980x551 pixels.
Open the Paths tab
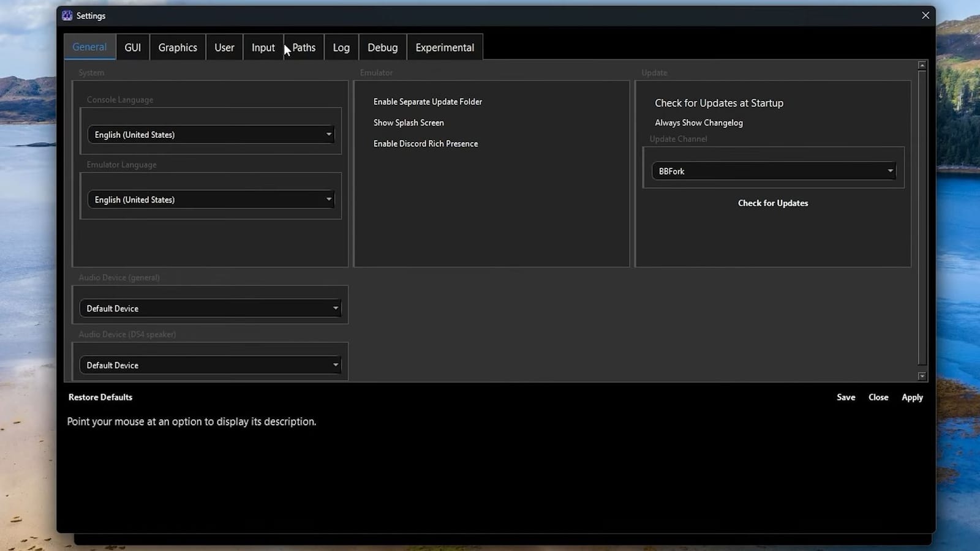(x=304, y=47)
